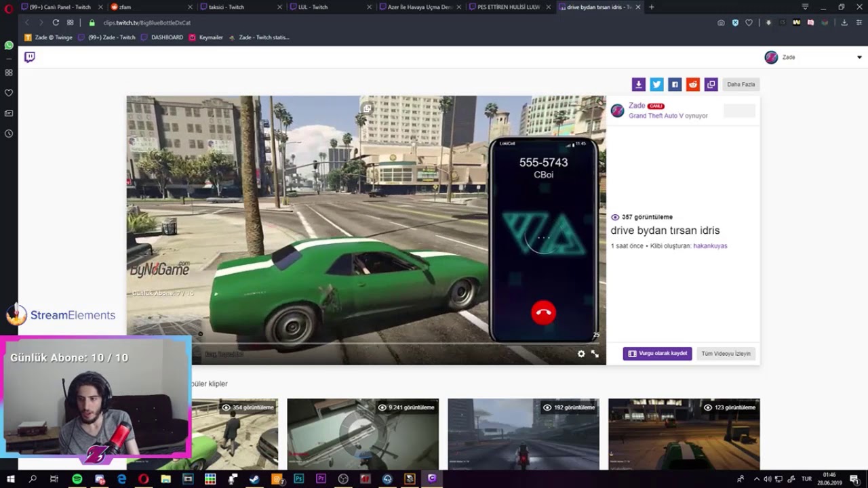868x488 pixels.
Task: Open the video player settings gear
Action: click(581, 354)
